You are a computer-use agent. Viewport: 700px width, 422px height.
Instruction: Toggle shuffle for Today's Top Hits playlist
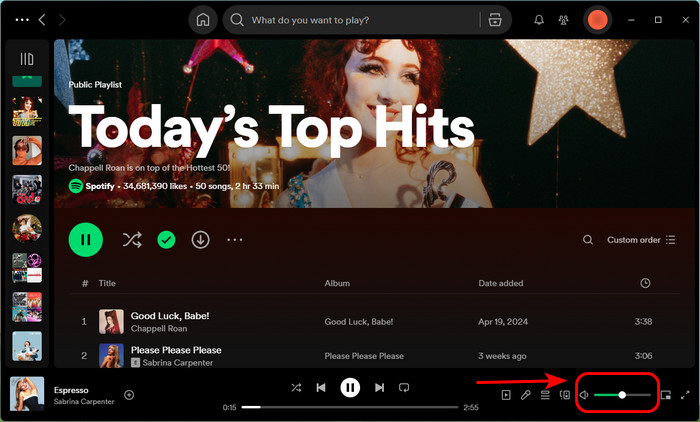click(132, 240)
